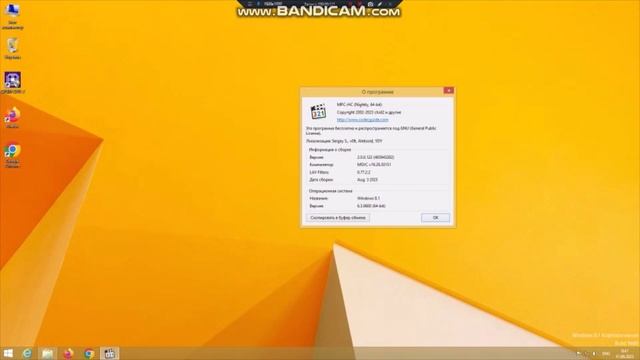Click the MPC-HC clapperboard logo in the dialog
Screen dimensions: 640x360
tap(318, 111)
